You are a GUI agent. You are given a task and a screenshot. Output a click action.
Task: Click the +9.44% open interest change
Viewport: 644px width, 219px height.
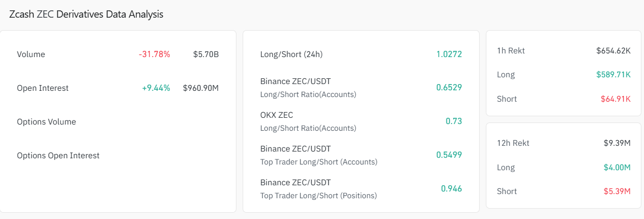[156, 88]
